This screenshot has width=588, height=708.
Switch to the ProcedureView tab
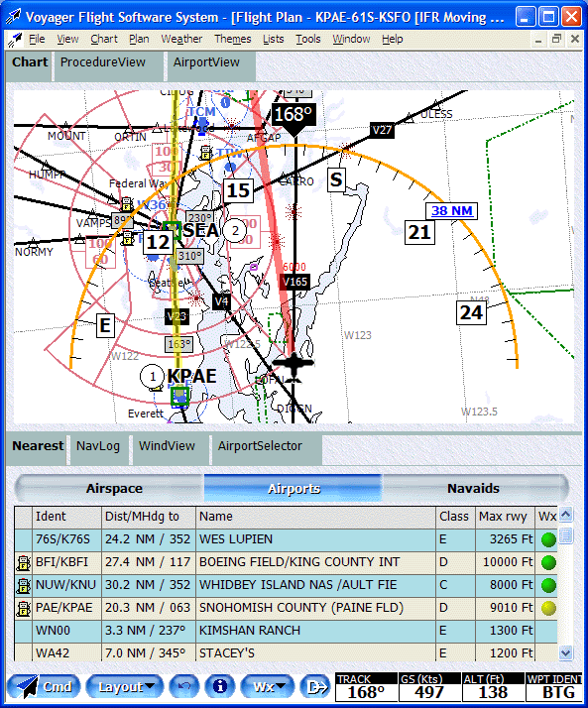point(107,65)
